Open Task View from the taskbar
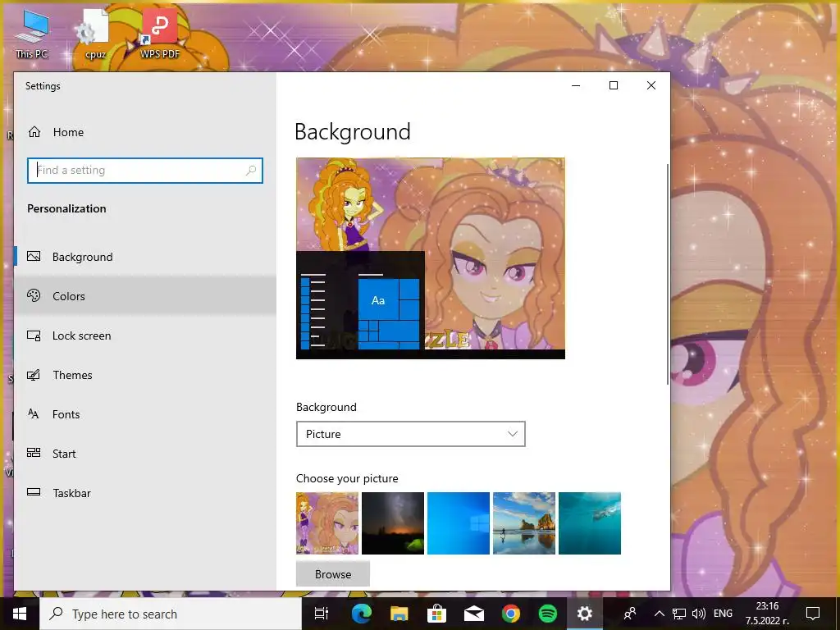840x630 pixels. 322,614
